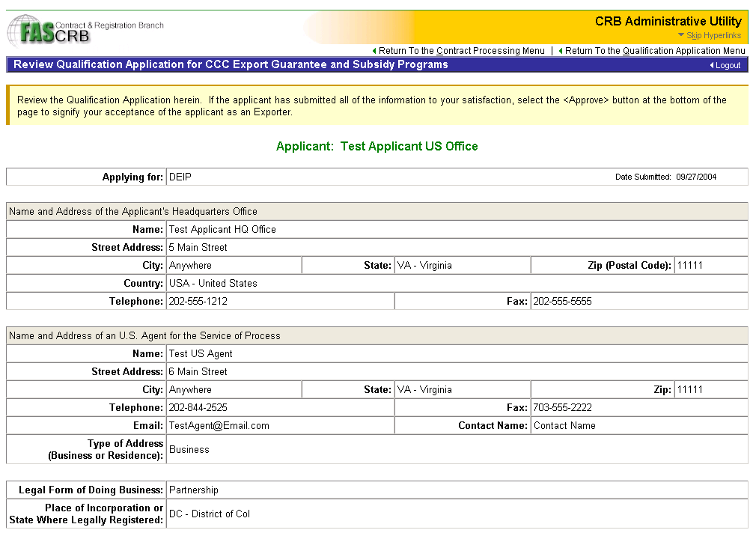
Task: Click the arrow icon before Logout
Action: point(711,65)
